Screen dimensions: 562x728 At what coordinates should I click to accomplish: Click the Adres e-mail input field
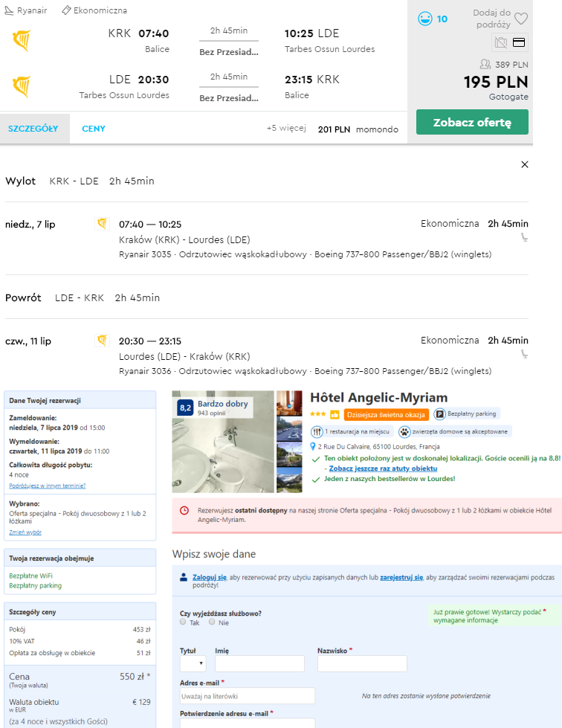click(248, 696)
